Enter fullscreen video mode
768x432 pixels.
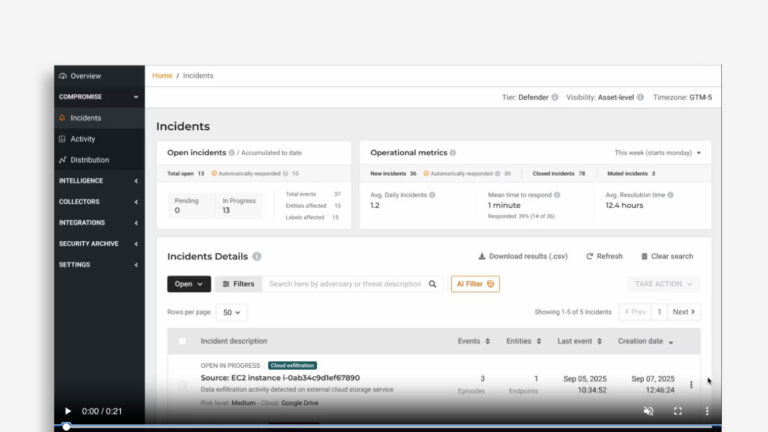pos(677,411)
